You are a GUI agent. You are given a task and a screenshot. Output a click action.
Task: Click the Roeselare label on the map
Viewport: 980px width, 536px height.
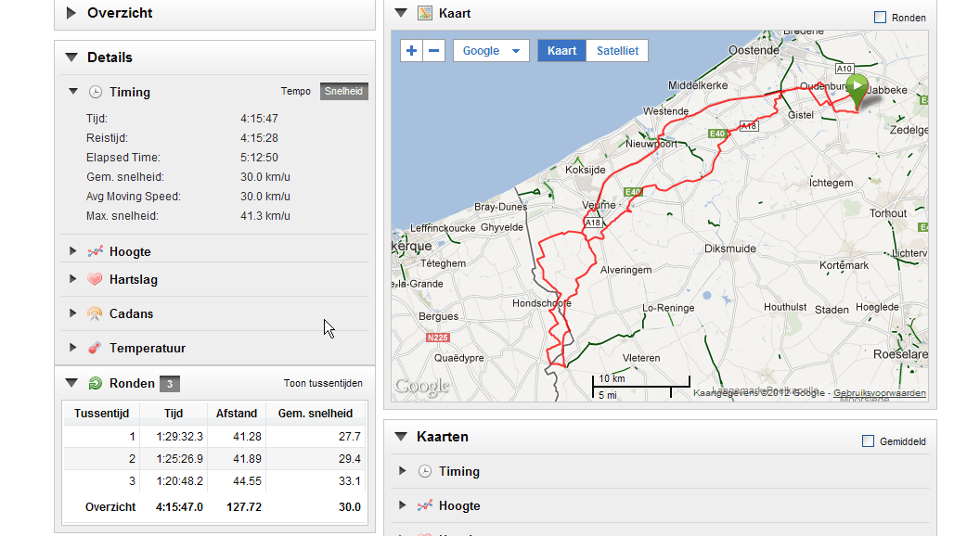pos(900,354)
